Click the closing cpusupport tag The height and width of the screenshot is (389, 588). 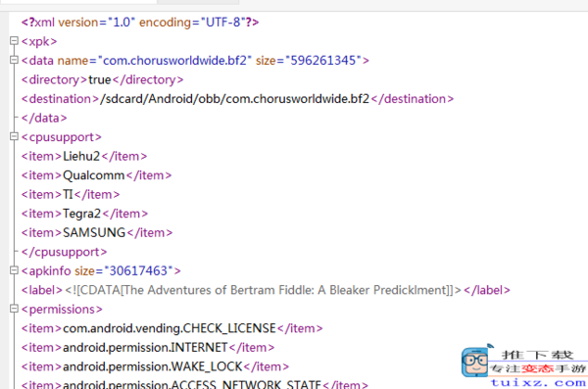64,252
